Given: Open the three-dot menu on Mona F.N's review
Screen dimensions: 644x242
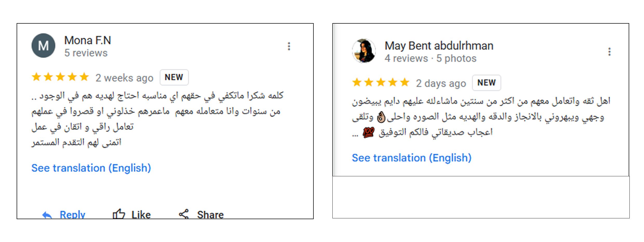Looking at the screenshot, I should (x=289, y=46).
